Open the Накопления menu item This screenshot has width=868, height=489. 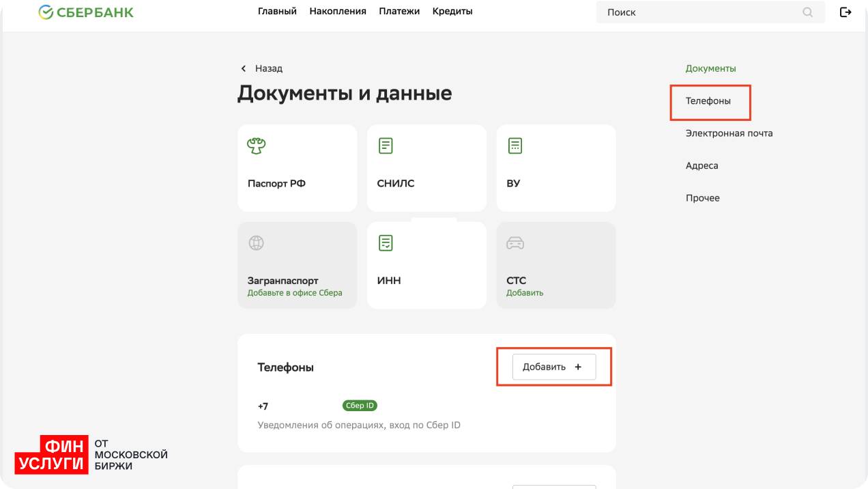pyautogui.click(x=338, y=12)
